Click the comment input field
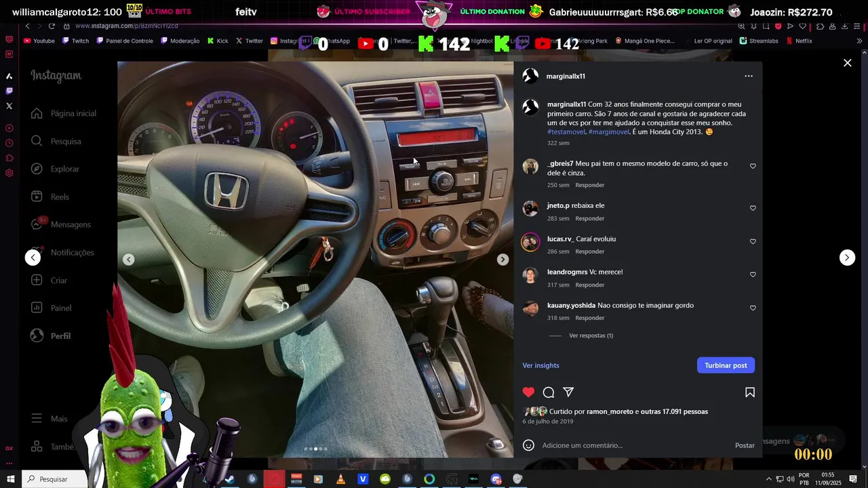 click(x=634, y=445)
